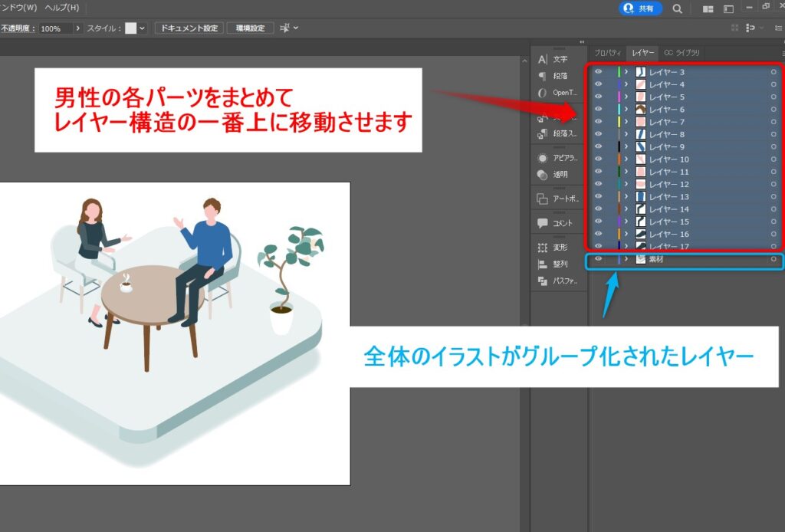
Task: Open the コメント (Comments) panel icon
Action: point(543,223)
